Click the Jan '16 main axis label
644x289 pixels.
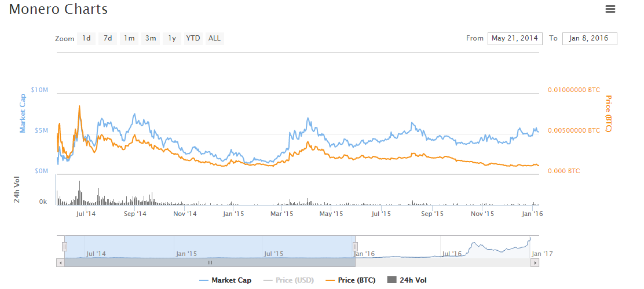[532, 214]
